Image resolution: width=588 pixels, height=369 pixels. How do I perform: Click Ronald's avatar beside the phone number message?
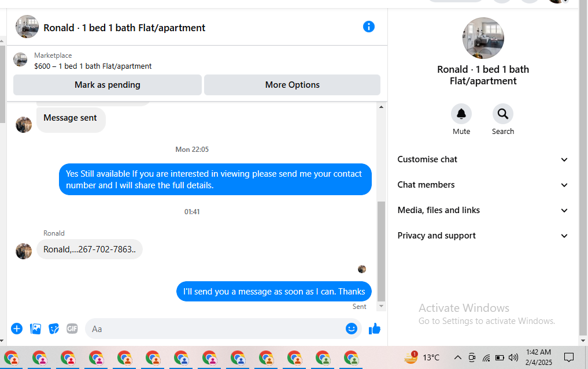[24, 251]
